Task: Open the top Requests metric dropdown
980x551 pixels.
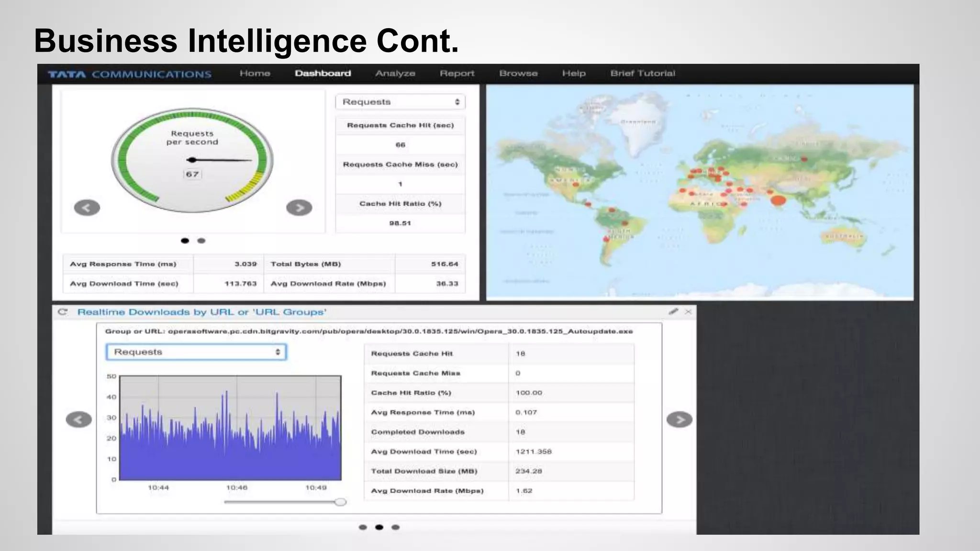Action: [401, 102]
